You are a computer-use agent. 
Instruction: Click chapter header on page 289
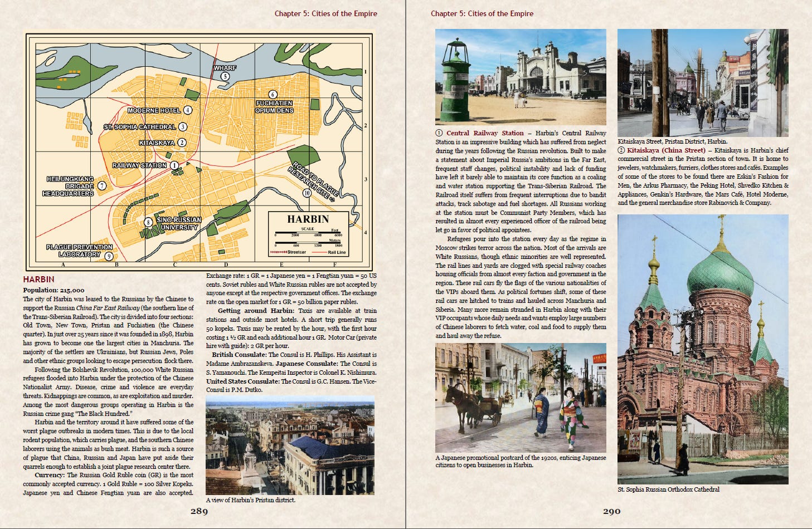(x=325, y=13)
